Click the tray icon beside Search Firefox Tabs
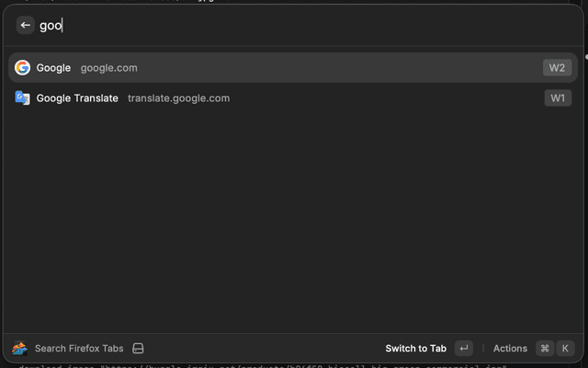The image size is (588, 368). [x=138, y=349]
